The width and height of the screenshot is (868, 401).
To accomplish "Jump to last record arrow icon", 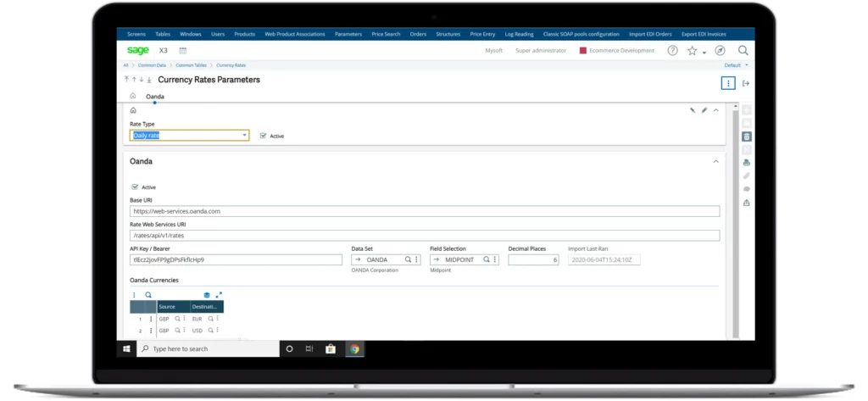I will point(149,80).
